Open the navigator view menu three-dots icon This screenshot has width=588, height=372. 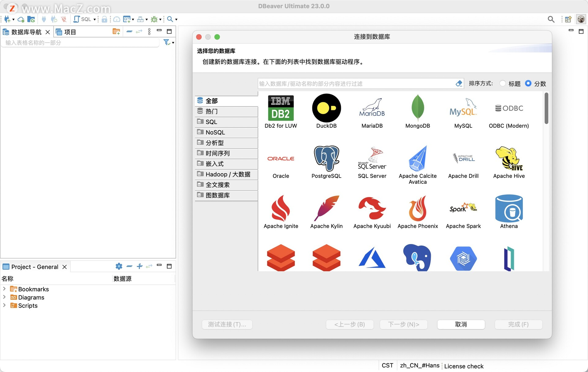click(149, 32)
